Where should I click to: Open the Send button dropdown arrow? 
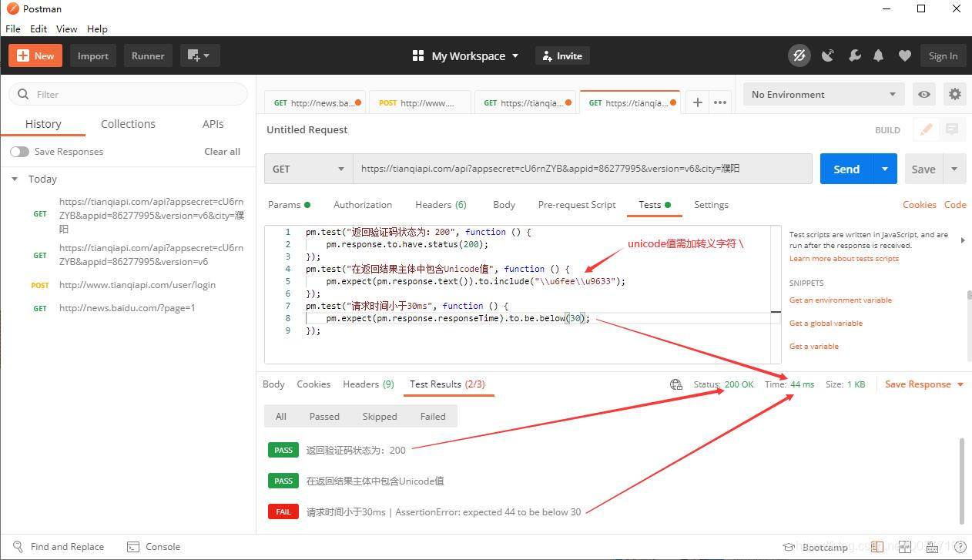coord(885,169)
